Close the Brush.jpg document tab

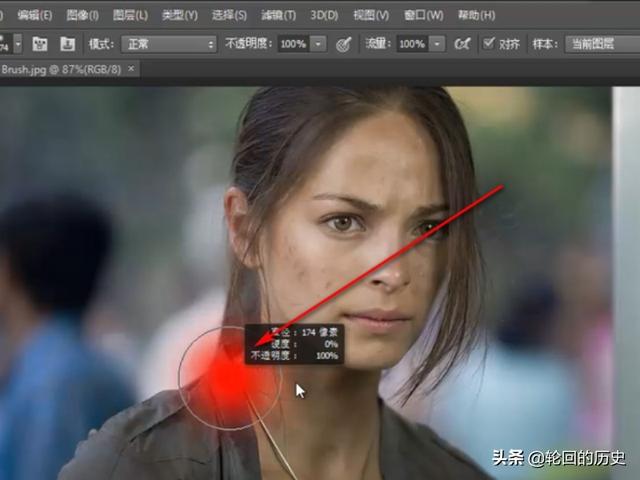point(131,69)
